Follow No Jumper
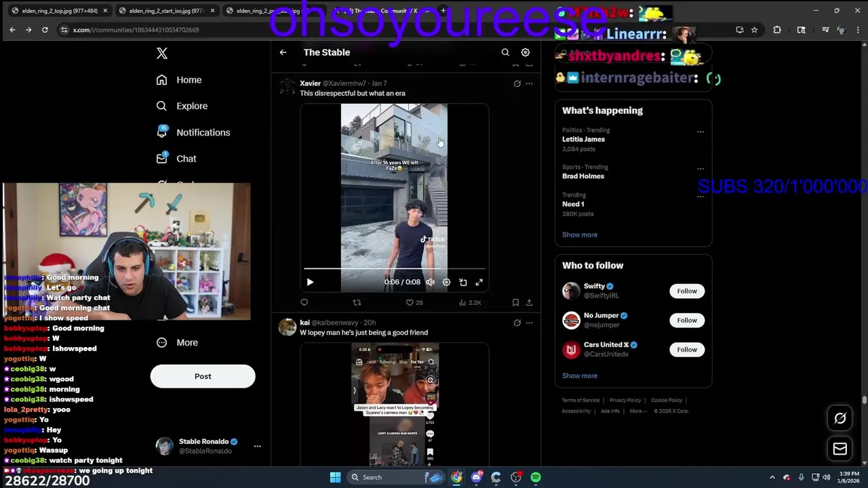 [x=687, y=320]
